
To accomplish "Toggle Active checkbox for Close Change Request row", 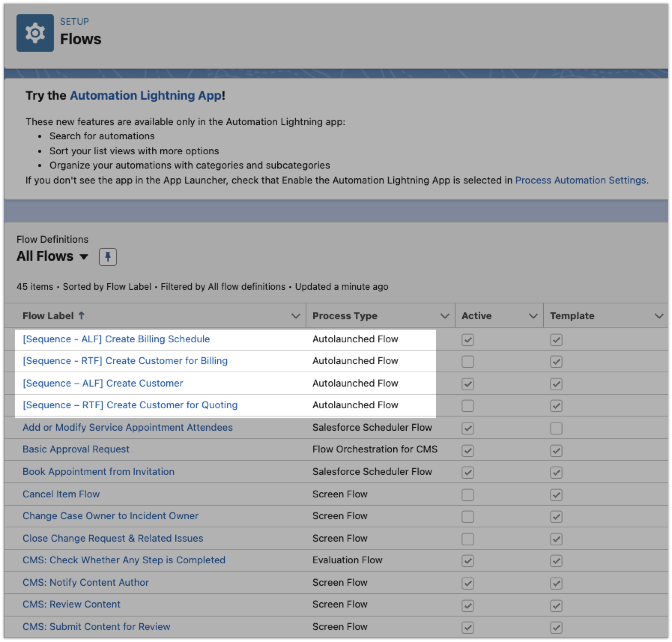I will click(467, 539).
